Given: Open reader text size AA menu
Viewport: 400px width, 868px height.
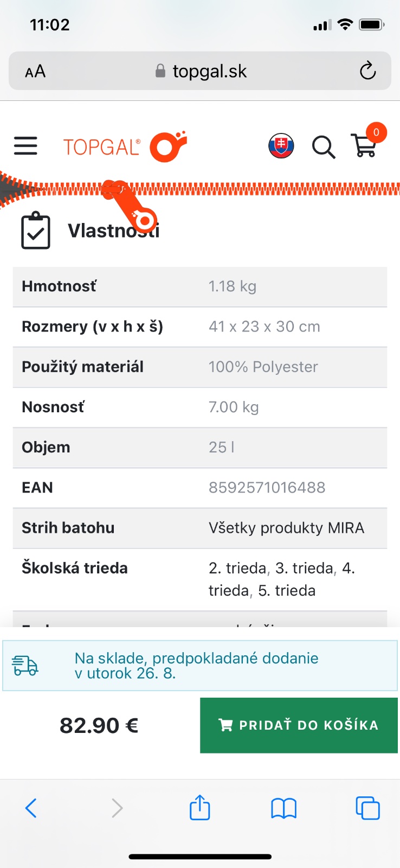Looking at the screenshot, I should (x=35, y=71).
